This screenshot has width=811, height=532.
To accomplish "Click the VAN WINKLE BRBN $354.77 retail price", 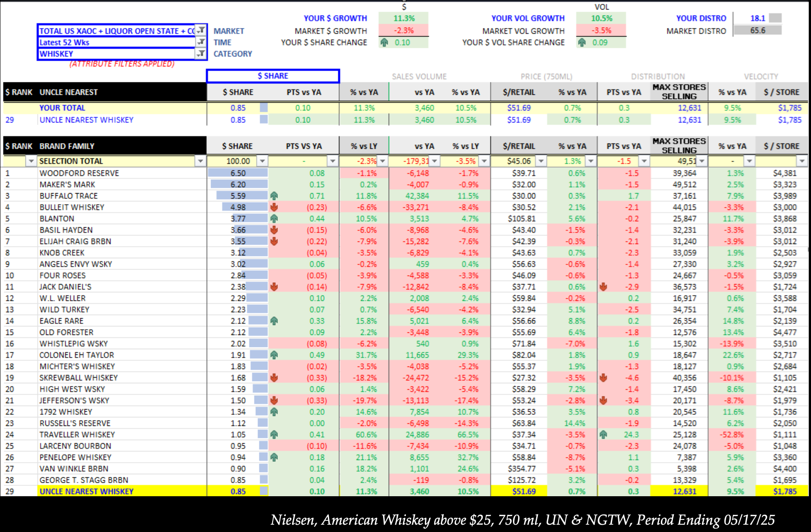I will [x=522, y=469].
